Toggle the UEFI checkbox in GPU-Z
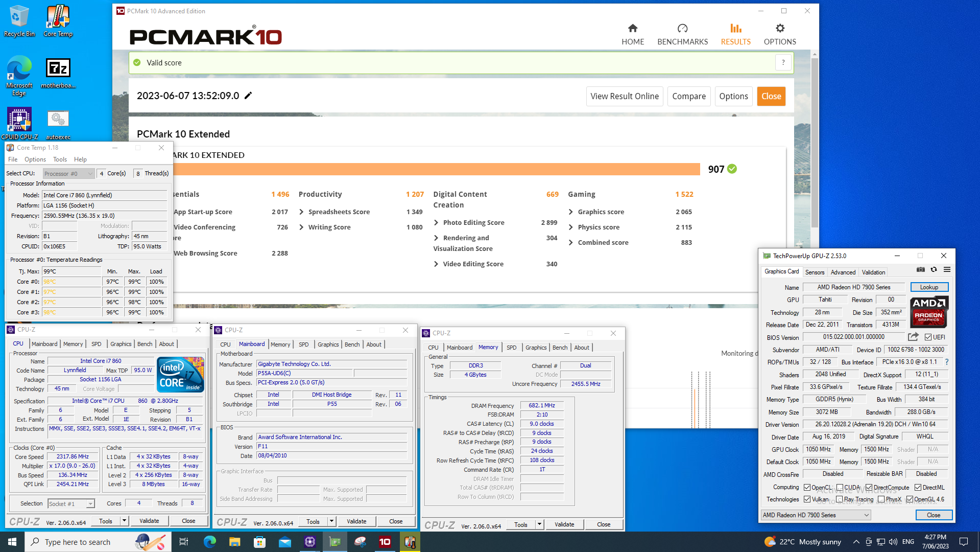The image size is (980, 552). (928, 337)
